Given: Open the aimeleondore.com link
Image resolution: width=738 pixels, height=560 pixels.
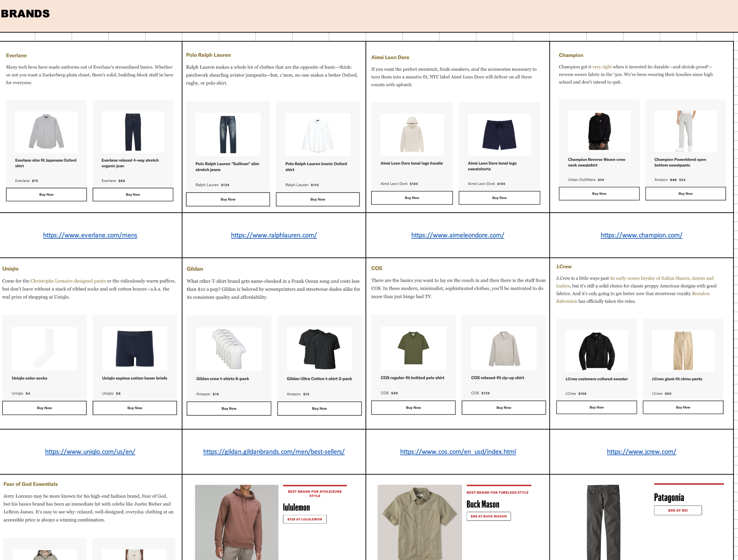Looking at the screenshot, I should pyautogui.click(x=458, y=235).
